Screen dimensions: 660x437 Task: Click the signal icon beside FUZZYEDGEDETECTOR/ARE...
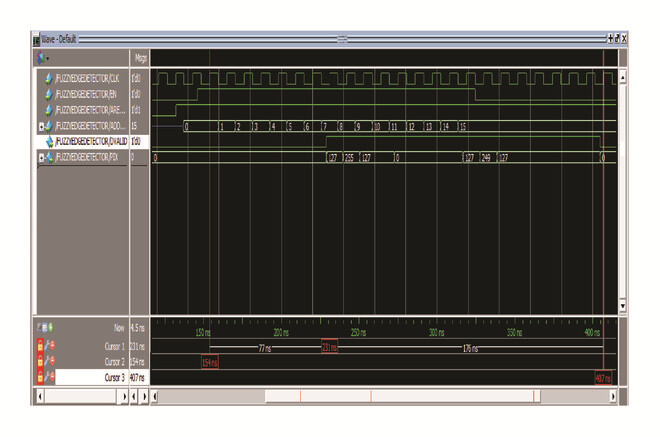point(49,110)
